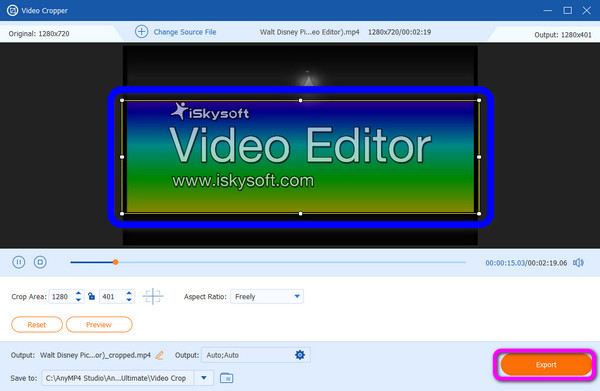Click the right-middle crop handle

point(479,157)
